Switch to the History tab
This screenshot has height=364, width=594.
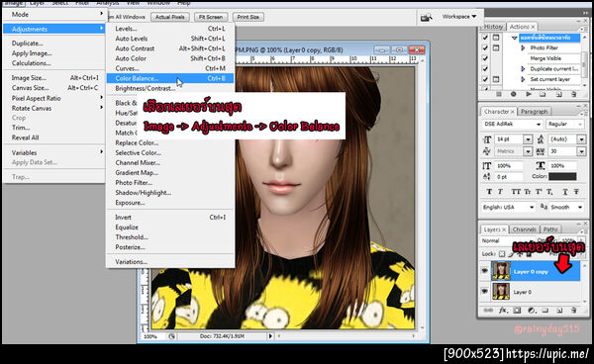(x=493, y=27)
